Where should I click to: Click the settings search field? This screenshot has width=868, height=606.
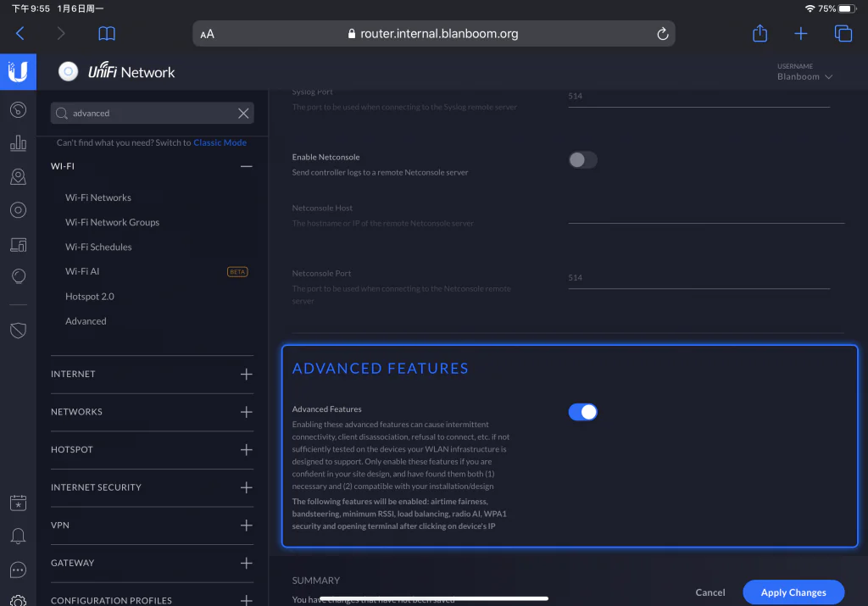point(153,114)
